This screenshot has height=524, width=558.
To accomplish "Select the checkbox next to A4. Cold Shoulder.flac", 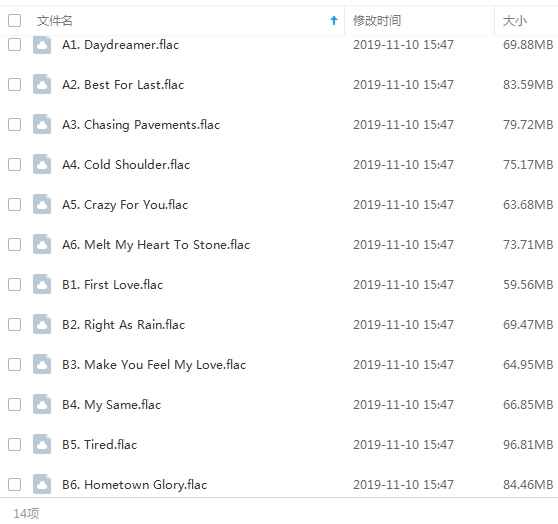I will pyautogui.click(x=15, y=165).
